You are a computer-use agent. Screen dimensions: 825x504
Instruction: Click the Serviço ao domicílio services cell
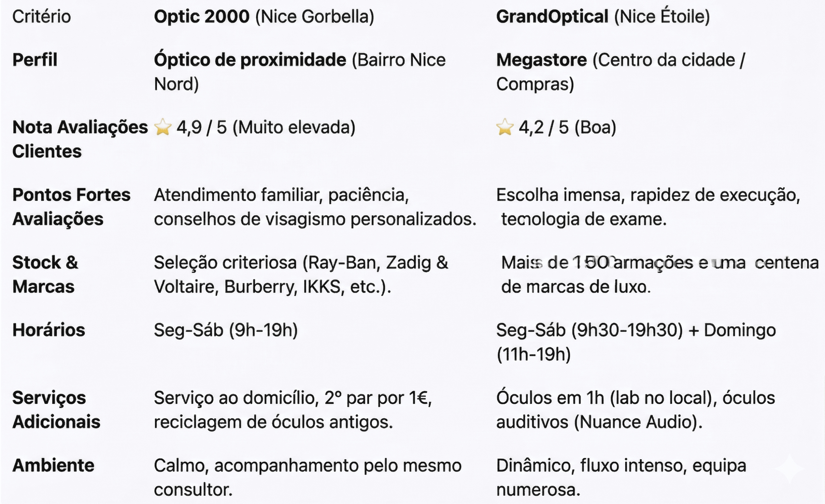click(x=293, y=410)
